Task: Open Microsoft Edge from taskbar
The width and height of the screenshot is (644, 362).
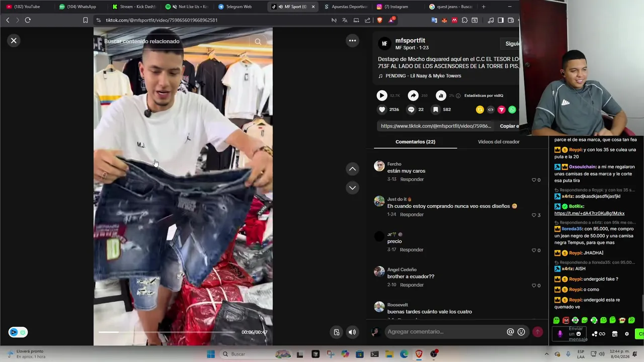Action: tap(404, 354)
